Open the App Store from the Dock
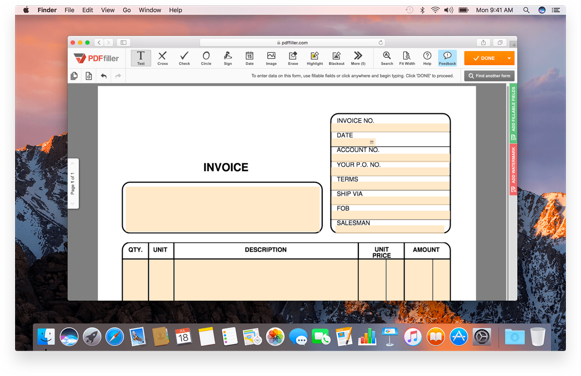The width and height of the screenshot is (581, 376). pos(459,337)
